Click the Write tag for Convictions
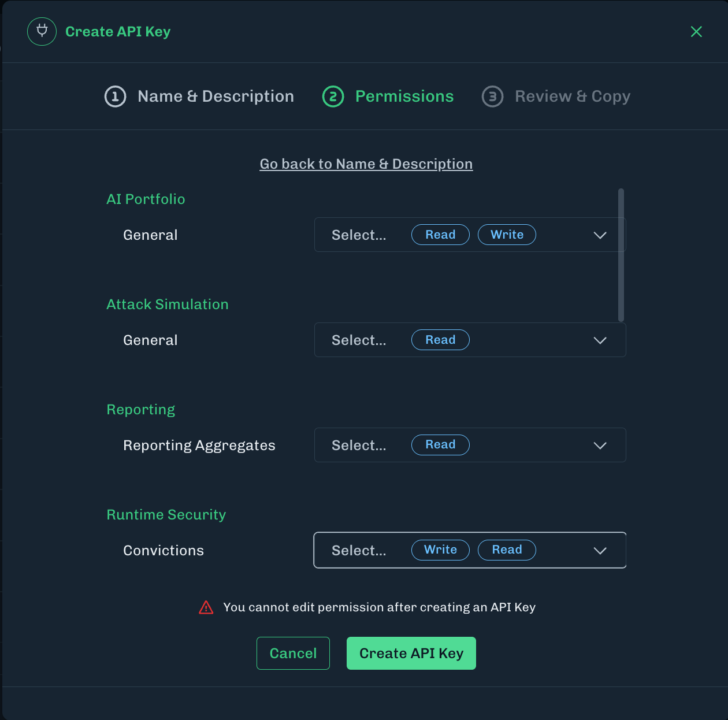The width and height of the screenshot is (728, 720). pos(440,550)
